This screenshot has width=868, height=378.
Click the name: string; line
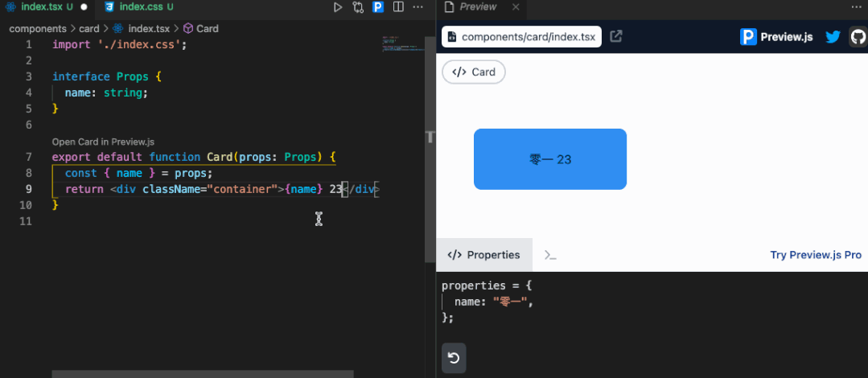pyautogui.click(x=106, y=92)
